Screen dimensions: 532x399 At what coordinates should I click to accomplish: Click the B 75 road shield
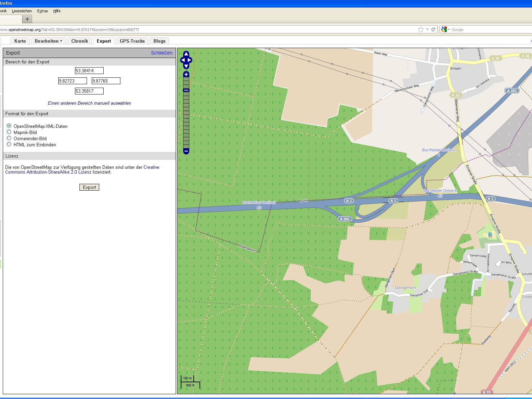coord(487,392)
